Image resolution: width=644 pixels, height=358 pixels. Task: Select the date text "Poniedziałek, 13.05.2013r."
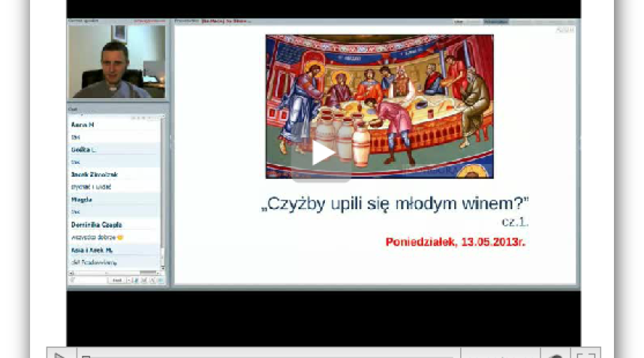[x=456, y=242]
